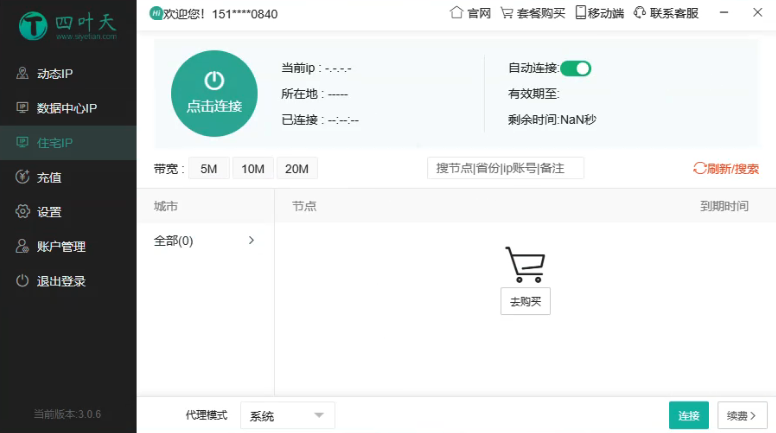Open the 代理模式 dropdown
The width and height of the screenshot is (776, 433).
[x=288, y=415]
